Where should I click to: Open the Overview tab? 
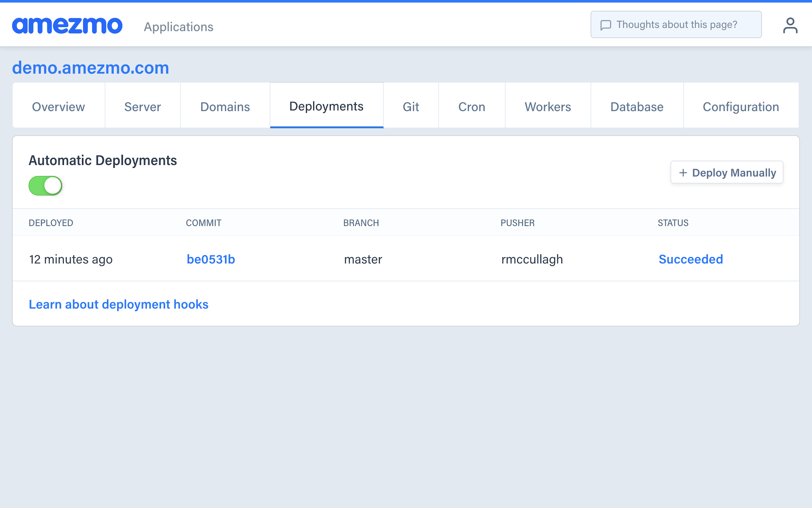(x=58, y=106)
